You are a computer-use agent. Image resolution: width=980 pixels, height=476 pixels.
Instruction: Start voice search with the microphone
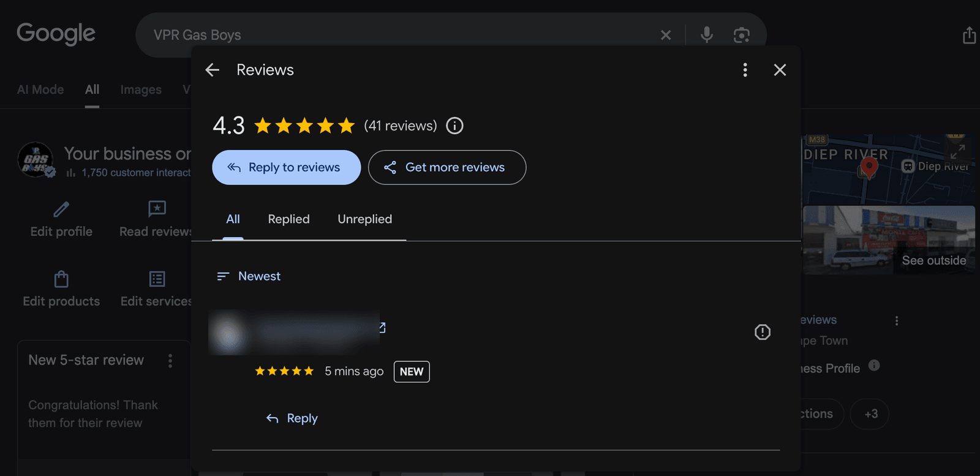point(707,35)
